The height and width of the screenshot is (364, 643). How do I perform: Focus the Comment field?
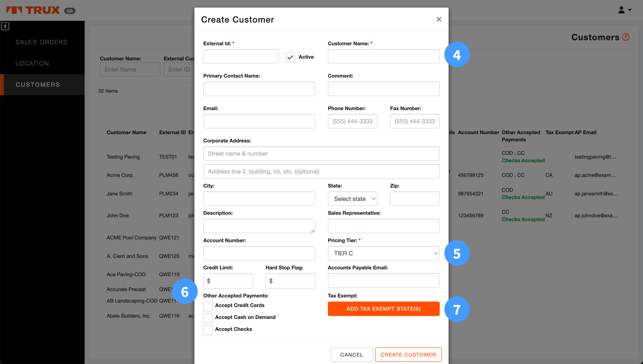pos(384,89)
